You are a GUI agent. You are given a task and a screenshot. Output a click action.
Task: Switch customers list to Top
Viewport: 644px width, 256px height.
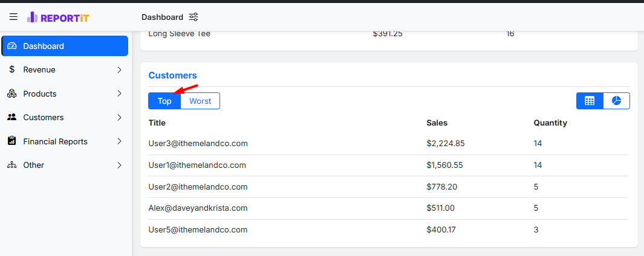(164, 101)
